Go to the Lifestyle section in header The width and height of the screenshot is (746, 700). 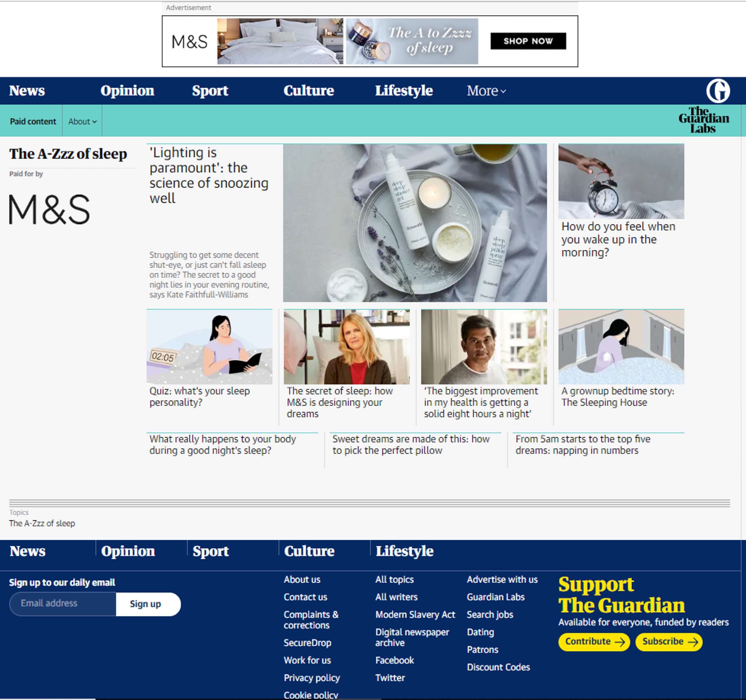(404, 91)
